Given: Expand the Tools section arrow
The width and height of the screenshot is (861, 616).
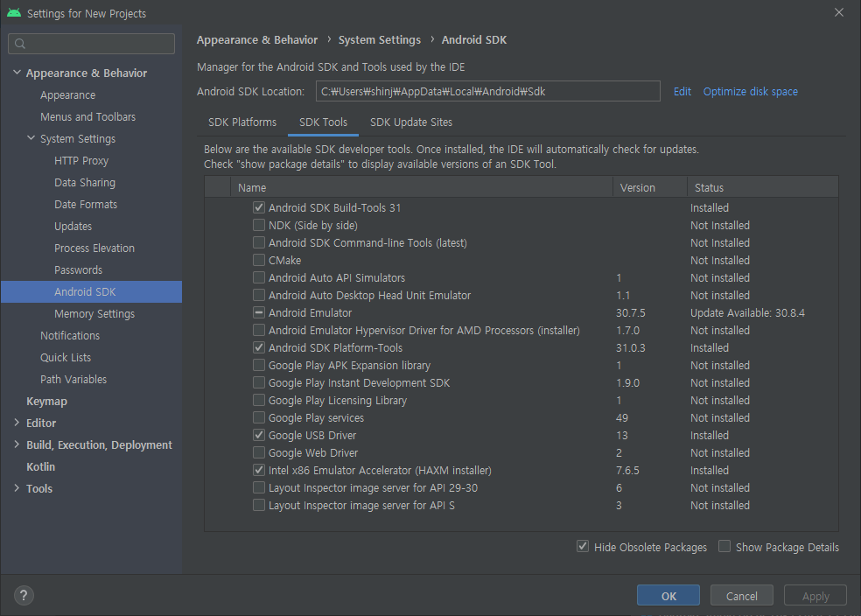Looking at the screenshot, I should coord(17,488).
